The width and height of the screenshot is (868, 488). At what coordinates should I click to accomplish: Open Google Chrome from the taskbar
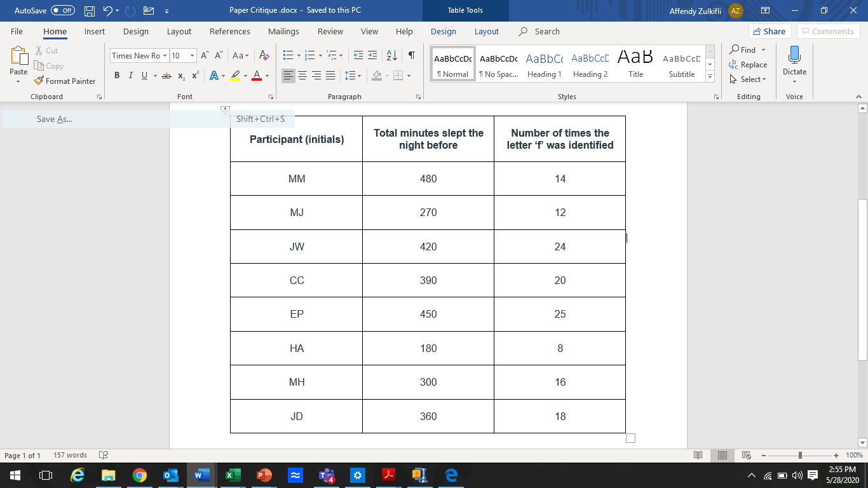coord(140,475)
